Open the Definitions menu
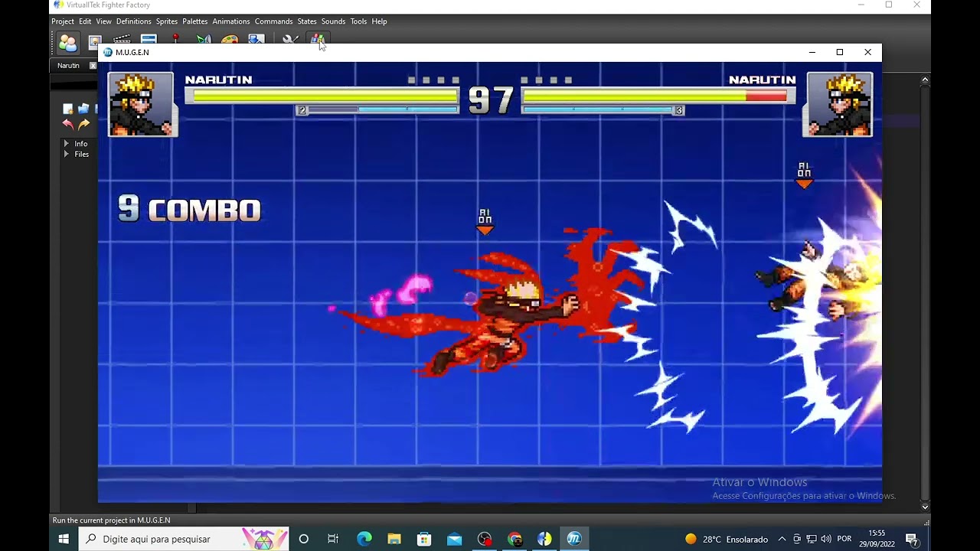This screenshot has height=551, width=980. click(x=134, y=21)
